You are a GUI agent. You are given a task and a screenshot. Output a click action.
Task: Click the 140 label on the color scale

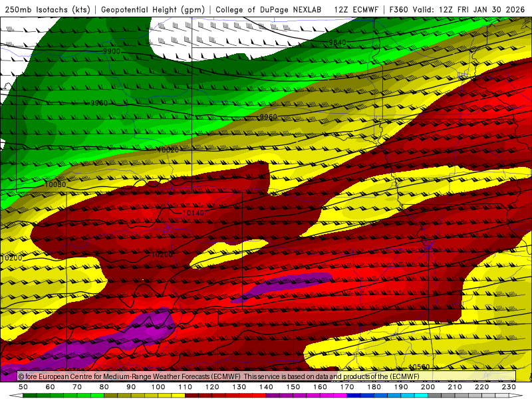(266, 387)
